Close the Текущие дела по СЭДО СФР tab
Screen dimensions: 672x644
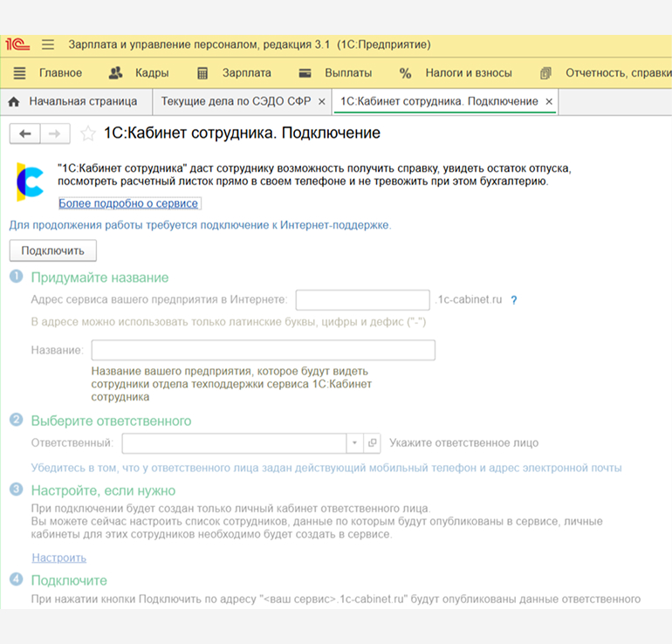[x=321, y=101]
